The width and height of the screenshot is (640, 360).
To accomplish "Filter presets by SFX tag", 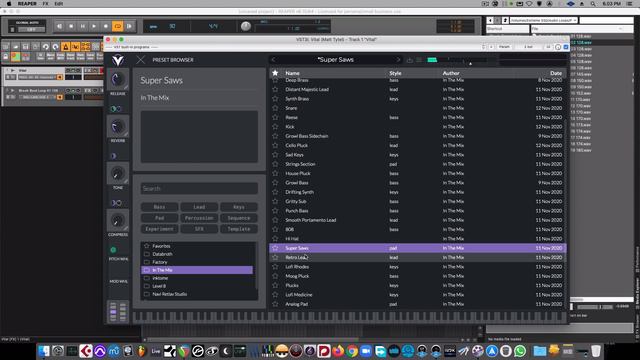I will [x=199, y=229].
